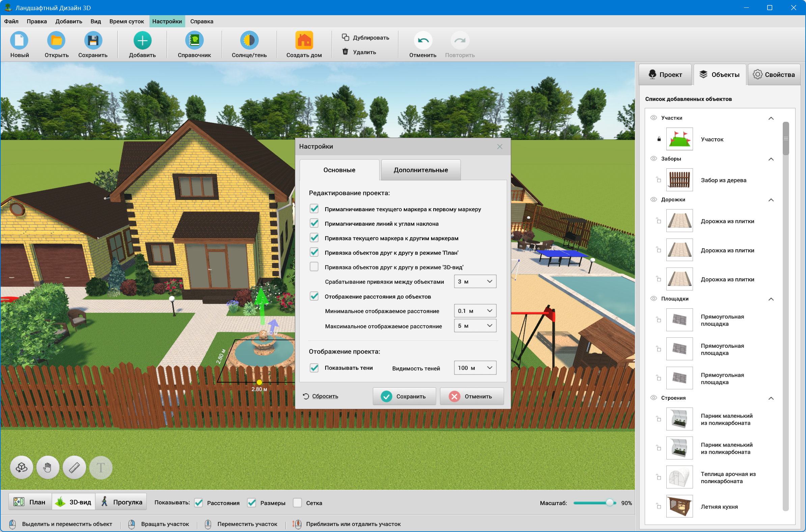Click the Отменить undo arrow icon
The width and height of the screenshot is (806, 532).
click(423, 41)
